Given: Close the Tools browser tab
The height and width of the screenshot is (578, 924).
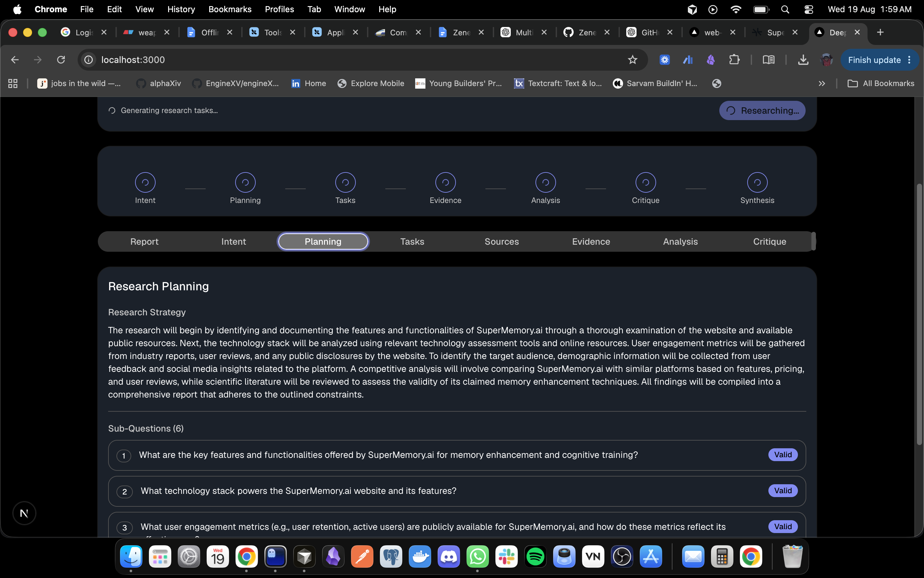Looking at the screenshot, I should pos(293,32).
